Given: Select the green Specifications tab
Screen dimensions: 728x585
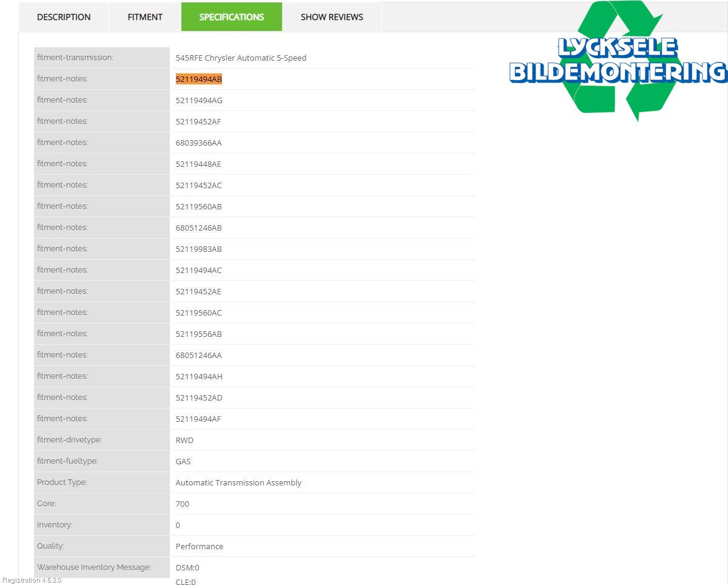Looking at the screenshot, I should (232, 17).
